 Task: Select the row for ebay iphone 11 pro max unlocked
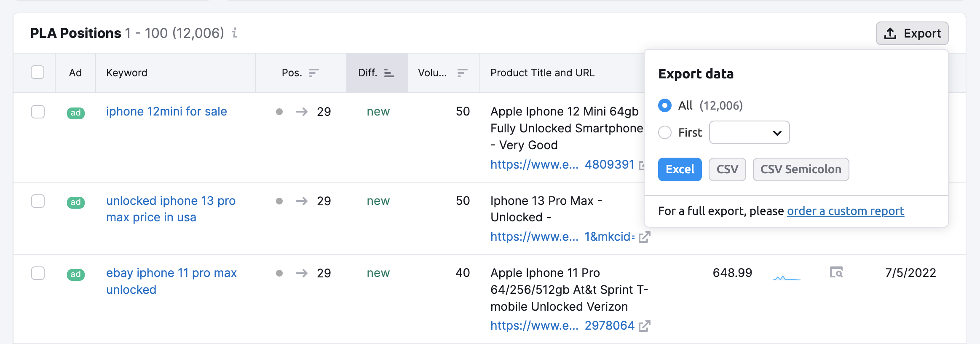(x=38, y=273)
